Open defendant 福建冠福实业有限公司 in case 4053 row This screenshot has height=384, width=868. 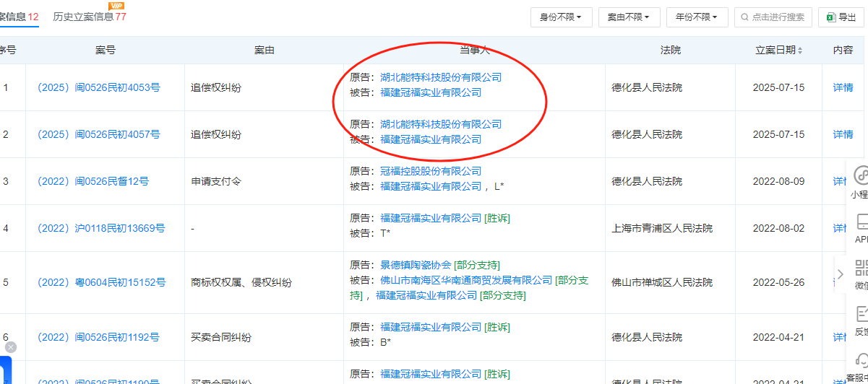click(431, 92)
